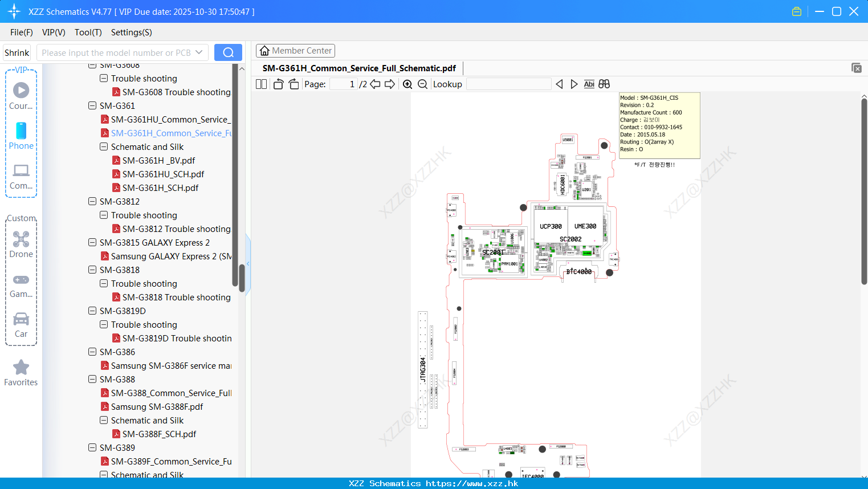Open Favorites star icon
The image size is (868, 489).
click(x=21, y=367)
